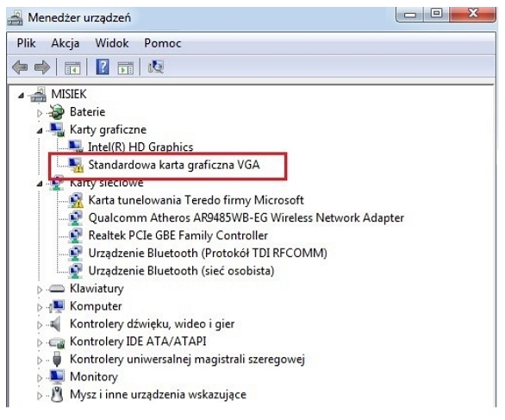Click the Monitory monitor icon
This screenshot has width=505, height=420.
click(x=57, y=377)
